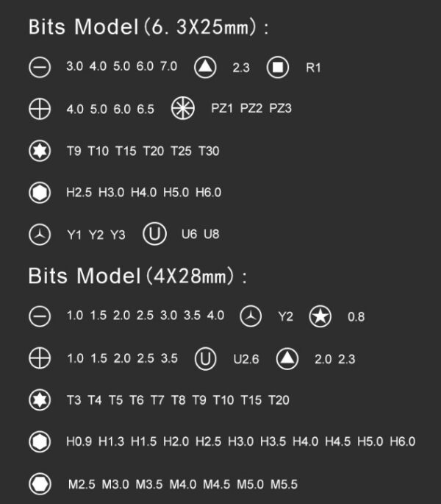Image resolution: width=441 pixels, height=504 pixels.
Task: Click the pentalobe star icon beside 0.8
Action: [320, 317]
